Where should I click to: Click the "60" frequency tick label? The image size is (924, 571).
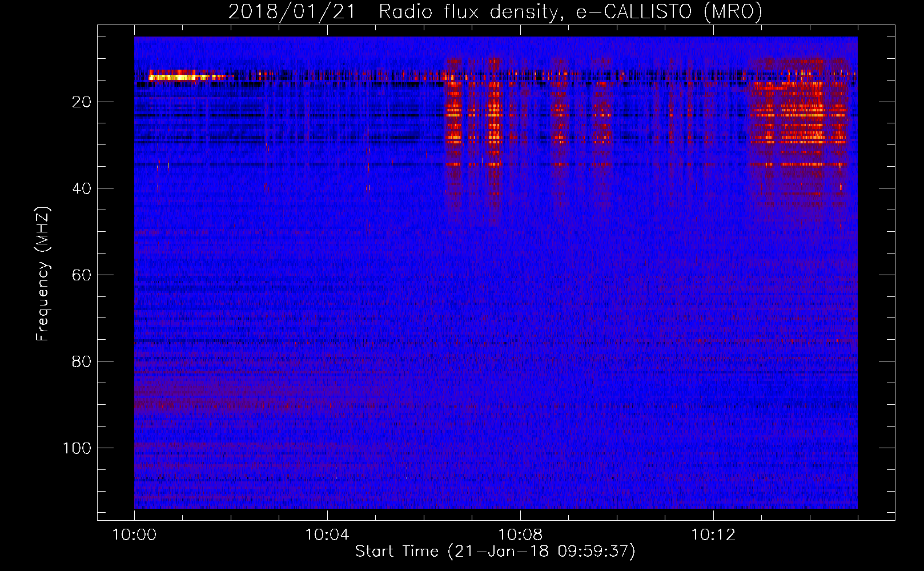coord(82,275)
